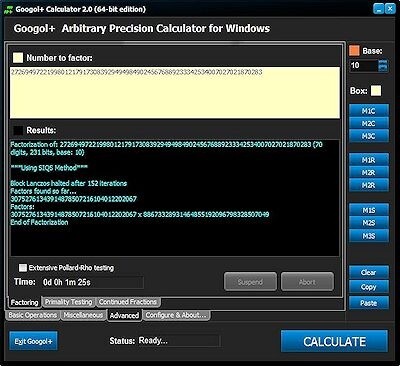Enable Extensive Pollard-Rho testing checkbox
The height and width of the screenshot is (366, 400).
pyautogui.click(x=23, y=268)
